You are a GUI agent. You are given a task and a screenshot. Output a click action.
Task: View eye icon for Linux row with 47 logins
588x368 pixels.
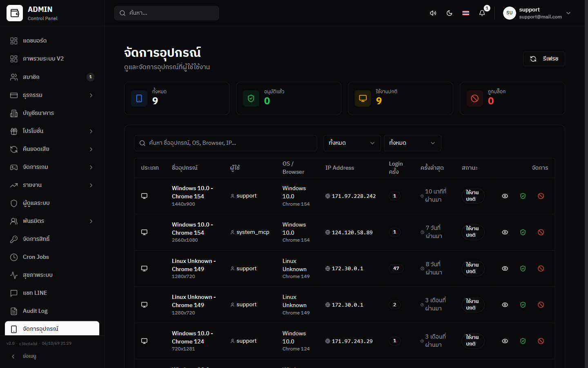[505, 269]
